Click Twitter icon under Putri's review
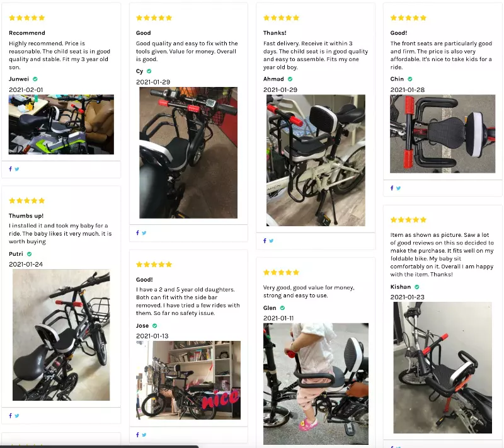 pyautogui.click(x=17, y=416)
